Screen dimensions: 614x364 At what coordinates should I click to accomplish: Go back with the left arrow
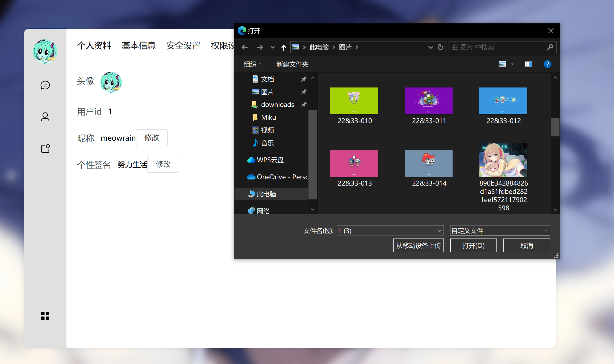pyautogui.click(x=245, y=48)
